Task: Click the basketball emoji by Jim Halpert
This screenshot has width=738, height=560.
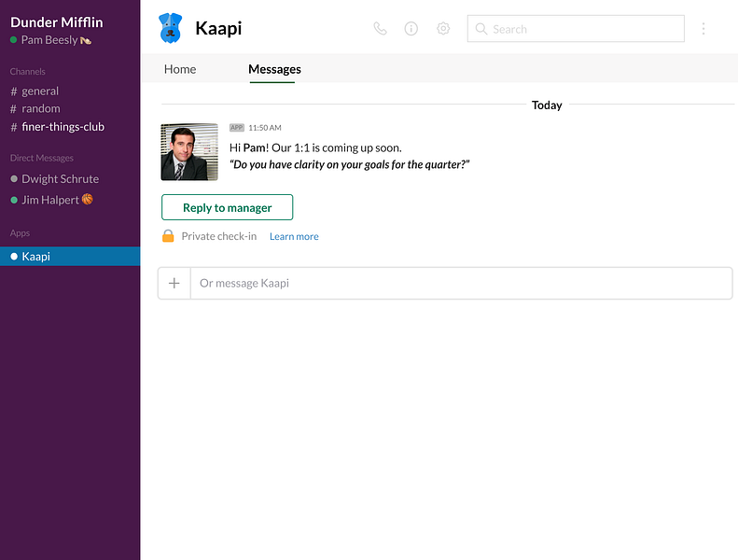Action: point(88,199)
